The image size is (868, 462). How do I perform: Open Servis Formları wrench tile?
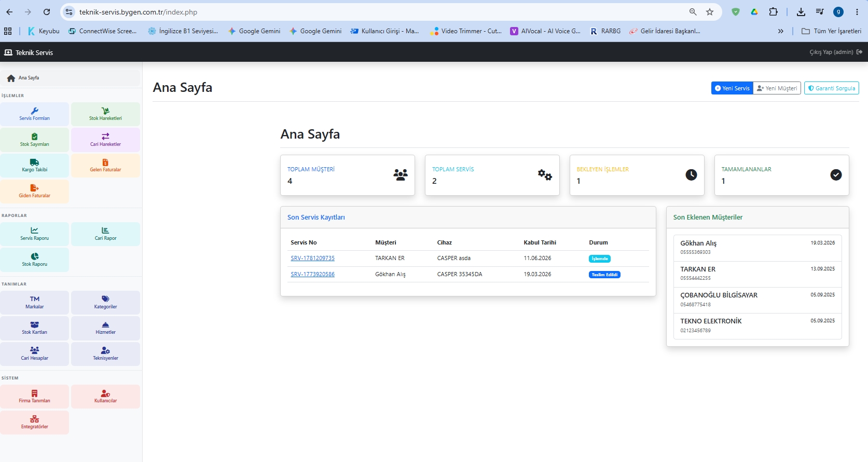pyautogui.click(x=35, y=114)
